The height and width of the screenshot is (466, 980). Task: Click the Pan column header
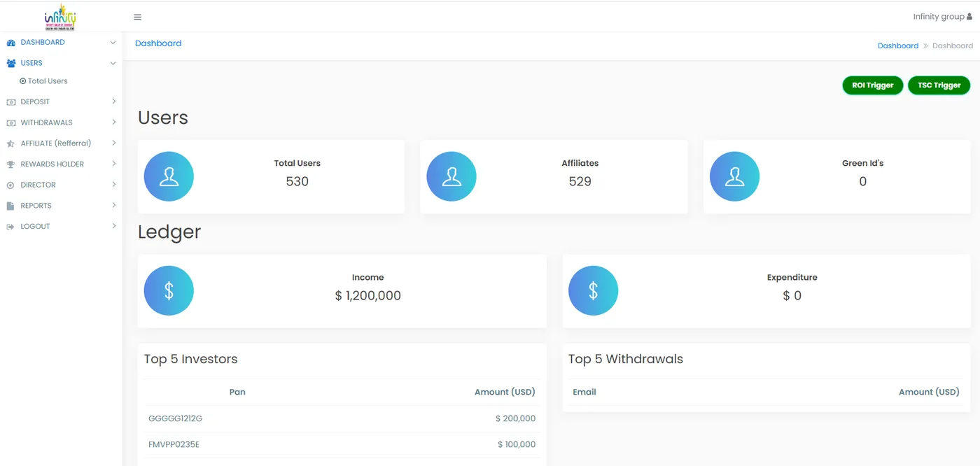pos(237,392)
